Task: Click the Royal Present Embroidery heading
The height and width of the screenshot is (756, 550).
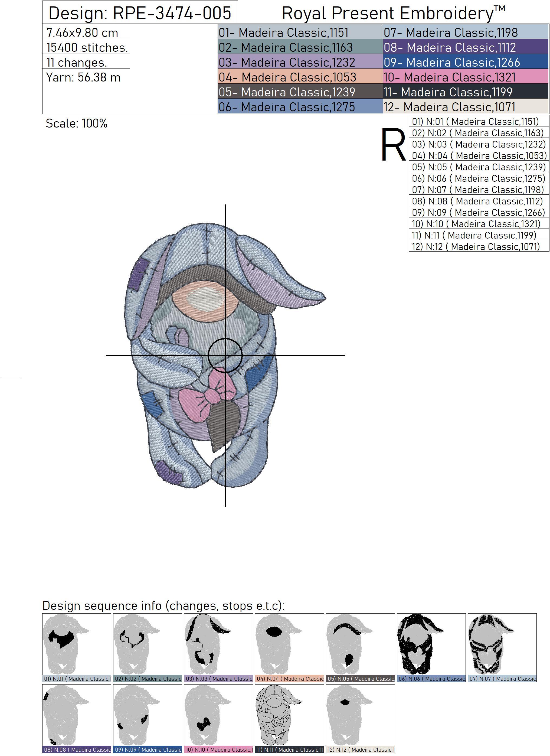Action: pos(394,13)
